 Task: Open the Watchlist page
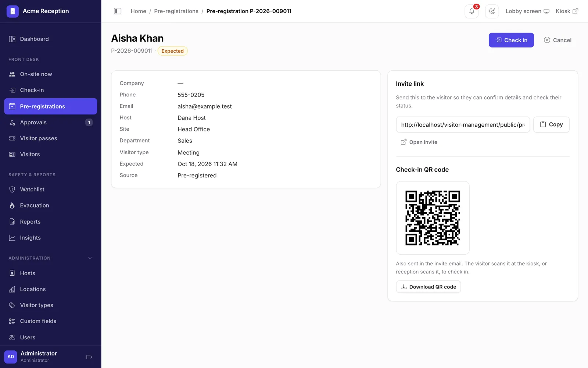(51, 190)
